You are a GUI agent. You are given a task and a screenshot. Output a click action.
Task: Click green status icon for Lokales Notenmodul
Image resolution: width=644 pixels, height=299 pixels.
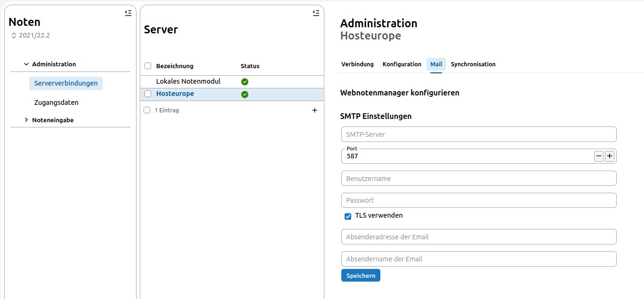[245, 82]
